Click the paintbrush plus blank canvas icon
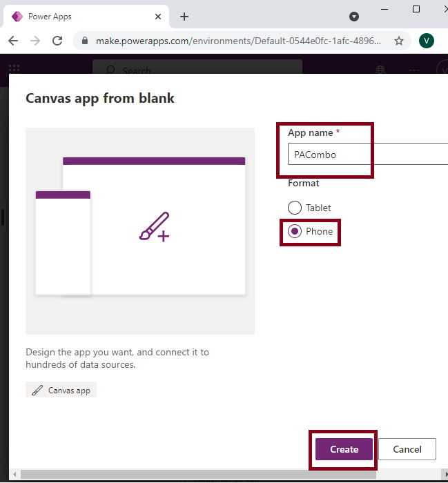 coord(154,227)
